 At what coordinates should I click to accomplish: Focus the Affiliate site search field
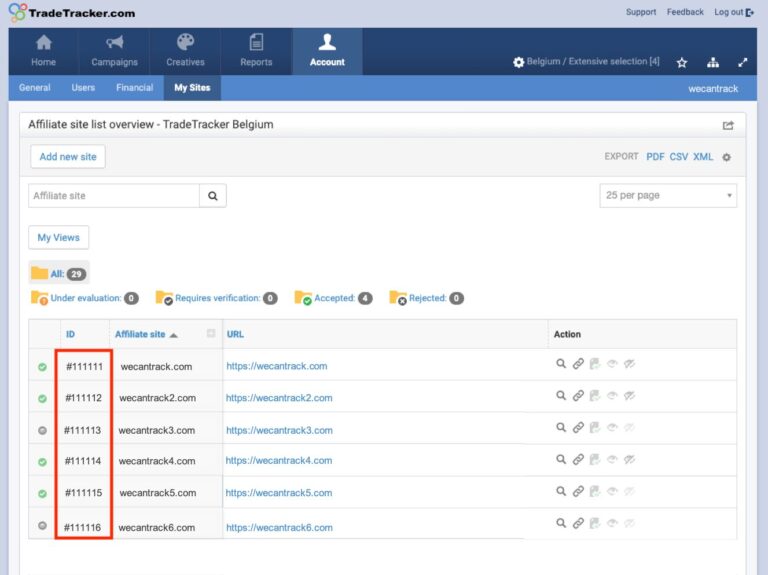pos(114,196)
